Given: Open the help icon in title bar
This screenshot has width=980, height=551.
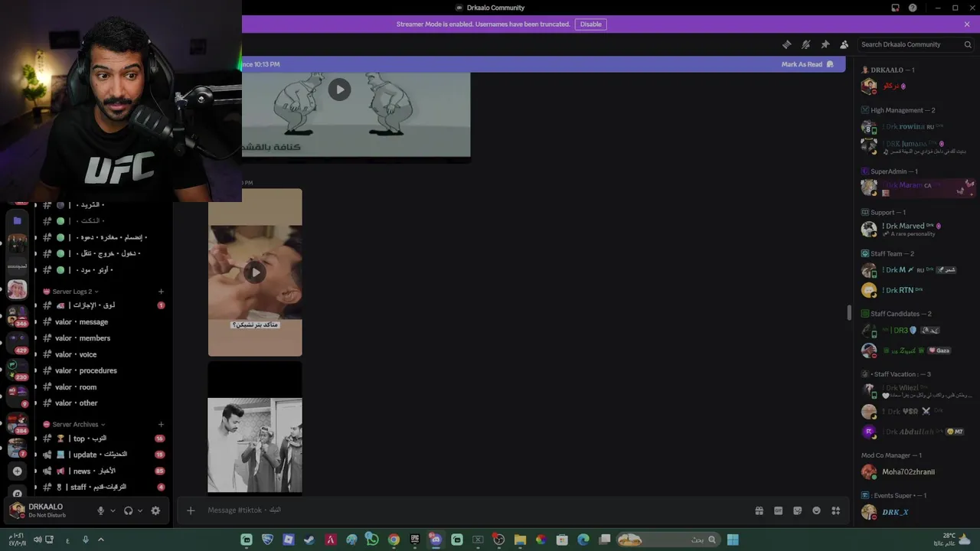Looking at the screenshot, I should click(x=913, y=8).
